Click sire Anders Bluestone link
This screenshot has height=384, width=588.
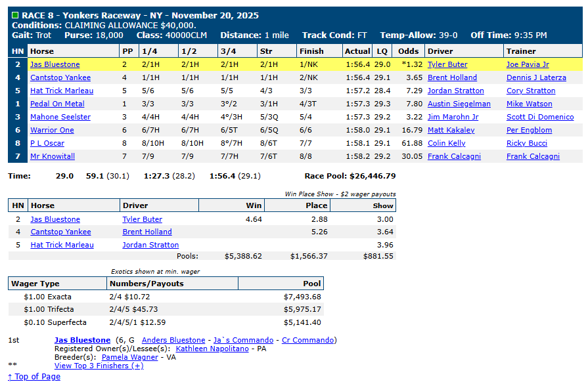(173, 340)
